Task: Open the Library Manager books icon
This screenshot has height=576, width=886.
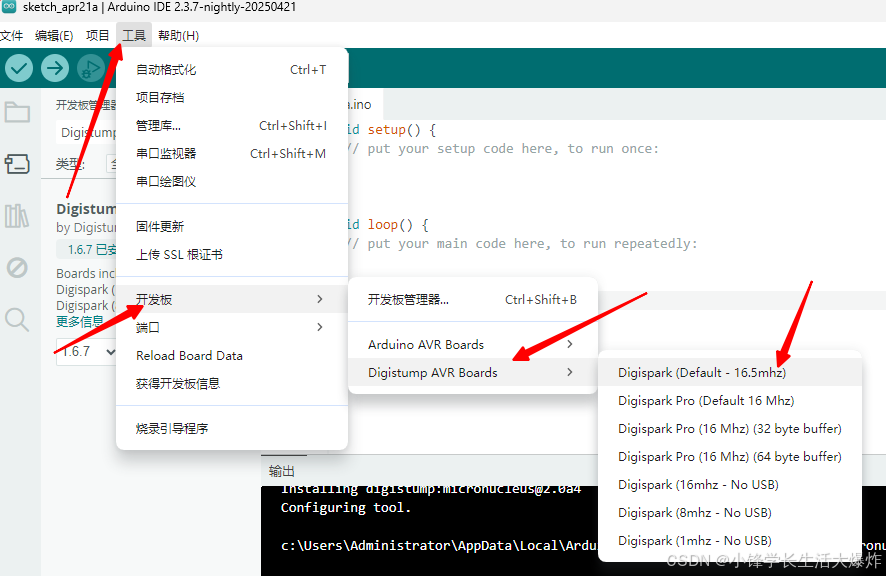Action: (x=17, y=216)
